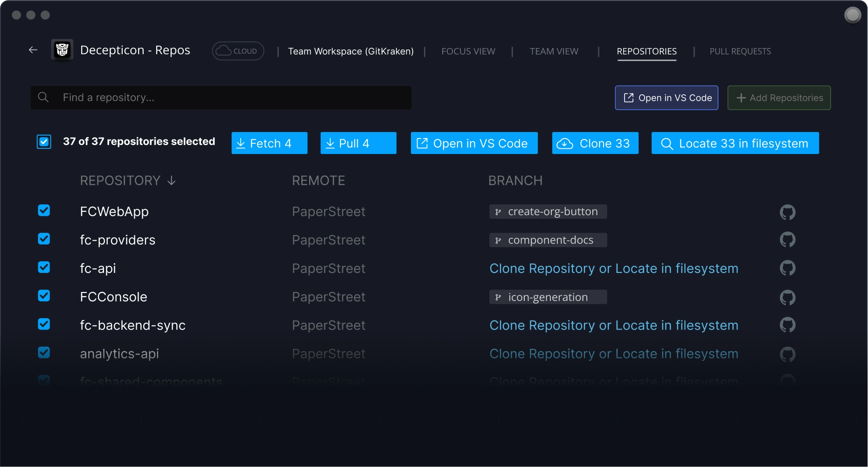Uncheck the fc-providers checkbox
Viewport: 868px width, 467px height.
pos(44,239)
